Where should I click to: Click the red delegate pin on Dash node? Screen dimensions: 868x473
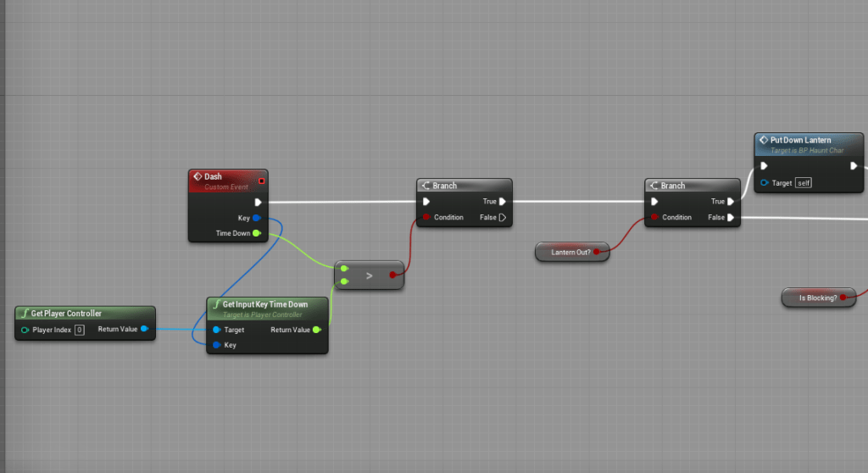tap(261, 181)
